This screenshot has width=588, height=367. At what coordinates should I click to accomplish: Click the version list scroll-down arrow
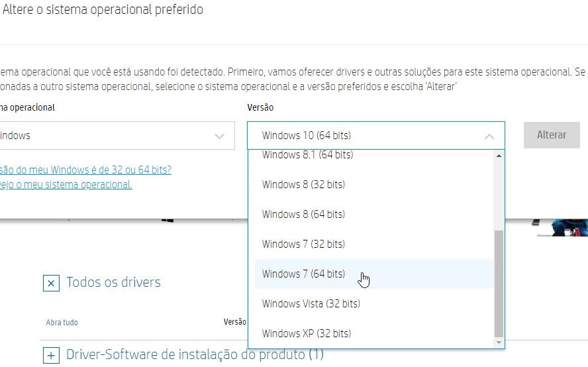(x=499, y=342)
